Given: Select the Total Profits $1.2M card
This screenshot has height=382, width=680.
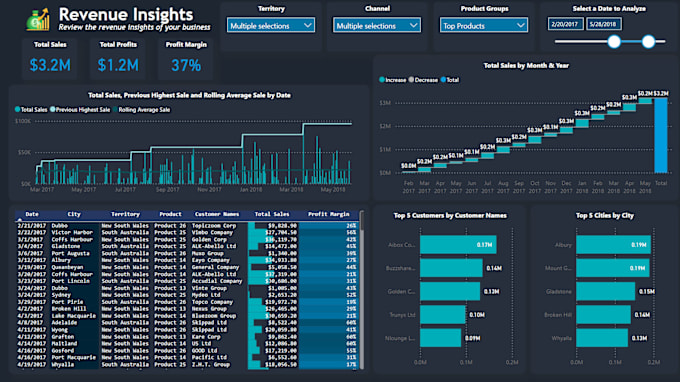Looking at the screenshot, I should (118, 59).
